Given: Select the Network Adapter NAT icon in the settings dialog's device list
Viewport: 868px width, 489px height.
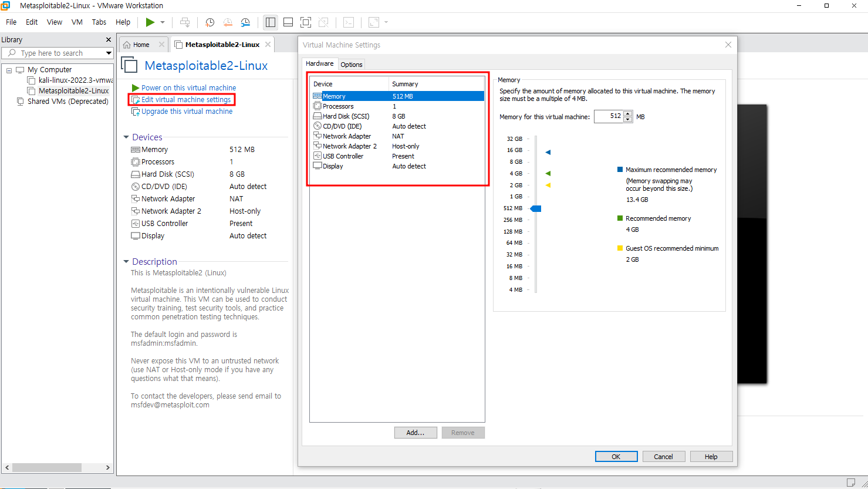Looking at the screenshot, I should pos(318,136).
